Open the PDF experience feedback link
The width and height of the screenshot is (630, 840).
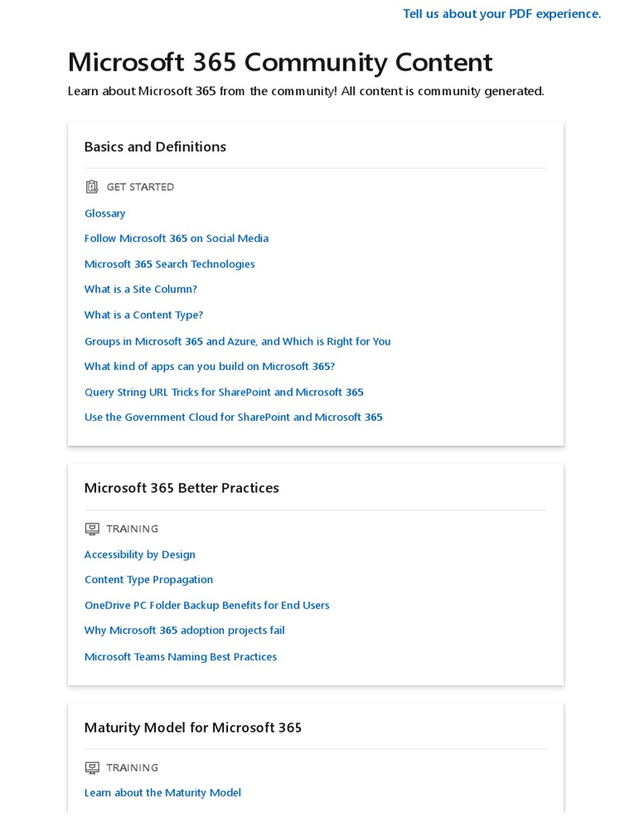tap(501, 14)
